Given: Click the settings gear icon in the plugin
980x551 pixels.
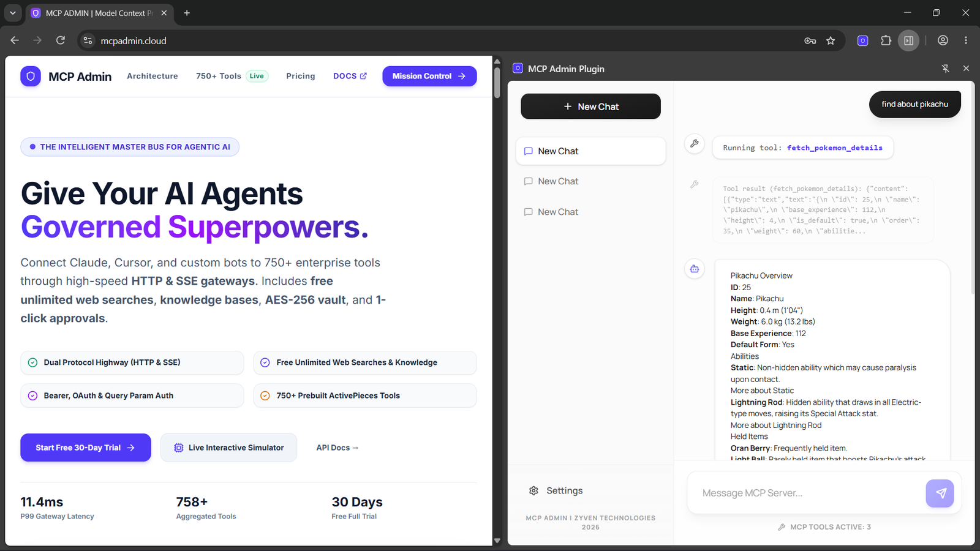Looking at the screenshot, I should click(x=533, y=491).
